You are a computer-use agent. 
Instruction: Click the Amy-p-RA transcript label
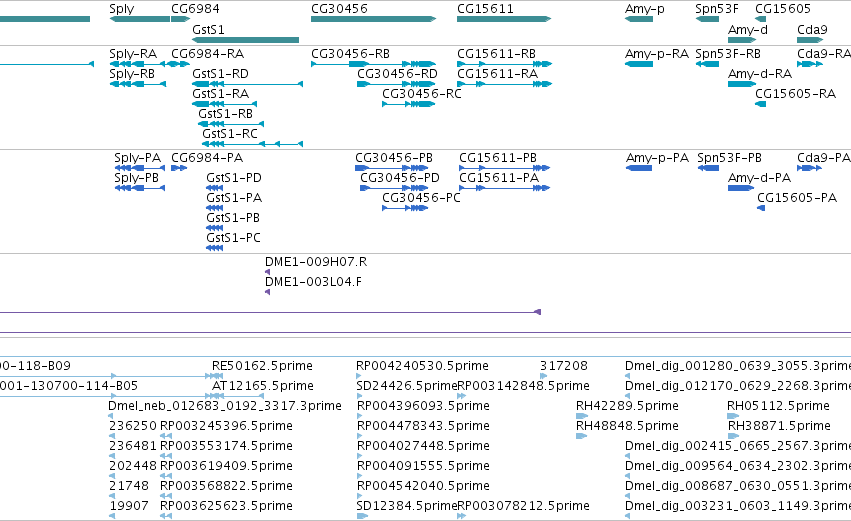pyautogui.click(x=657, y=54)
